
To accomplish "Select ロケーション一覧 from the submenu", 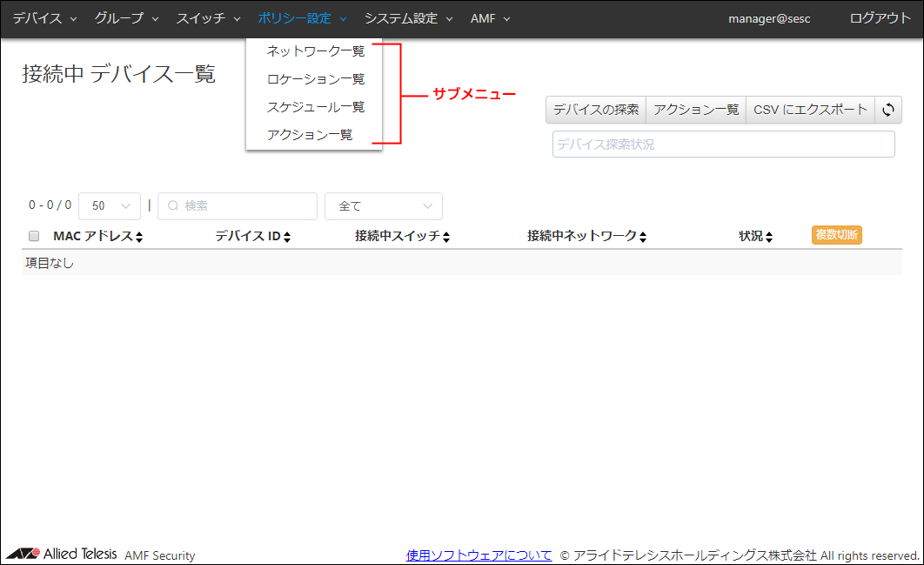I will [315, 79].
